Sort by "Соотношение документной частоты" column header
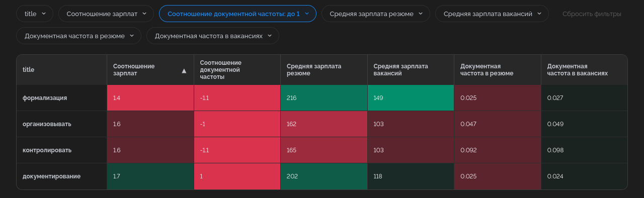 click(237, 70)
